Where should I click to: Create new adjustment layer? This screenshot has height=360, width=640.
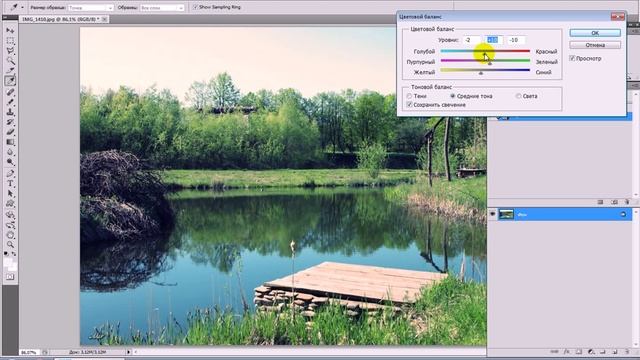pyautogui.click(x=591, y=351)
